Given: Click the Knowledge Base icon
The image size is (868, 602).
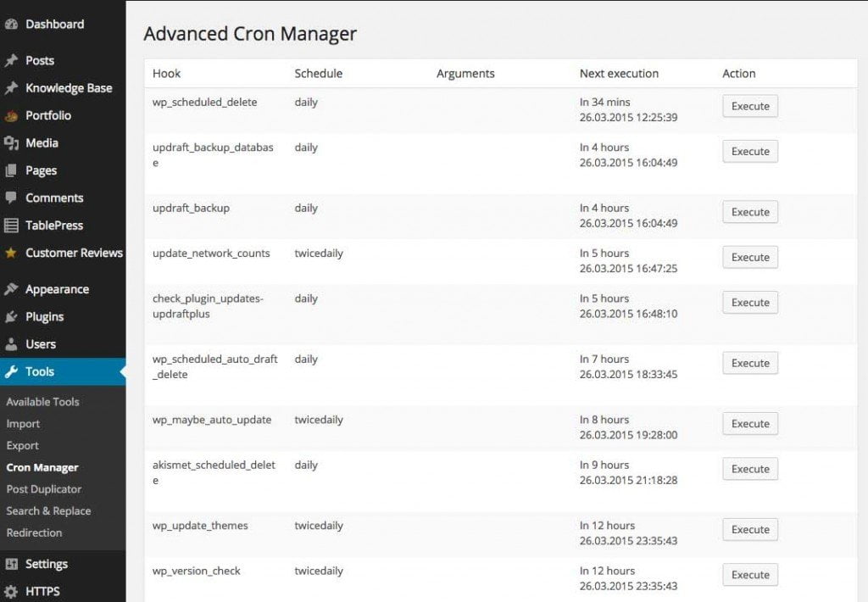Looking at the screenshot, I should click(12, 87).
